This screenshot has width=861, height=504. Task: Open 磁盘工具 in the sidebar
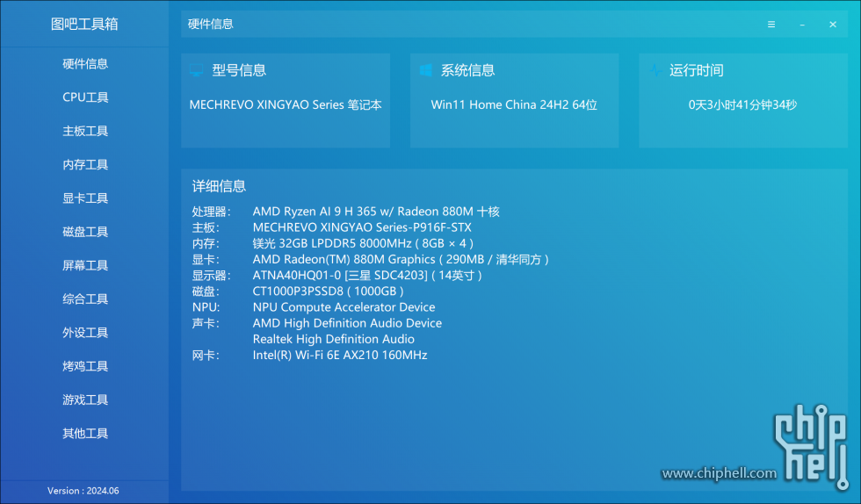tap(85, 232)
